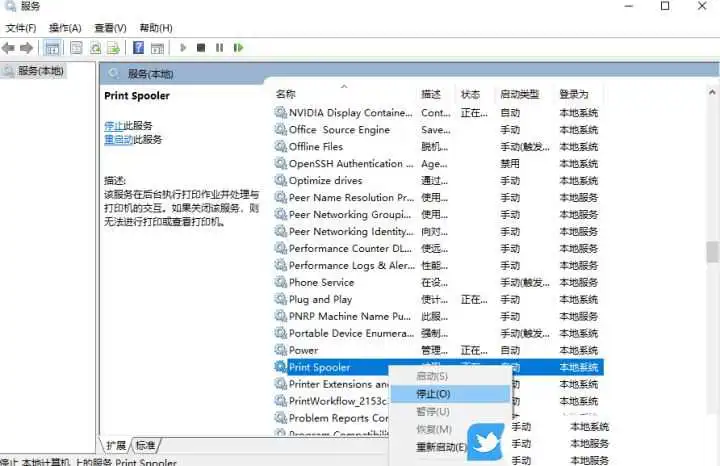Image resolution: width=720 pixels, height=466 pixels.
Task: Click the vertical scrollbar thumb in the services list
Action: coord(712,252)
